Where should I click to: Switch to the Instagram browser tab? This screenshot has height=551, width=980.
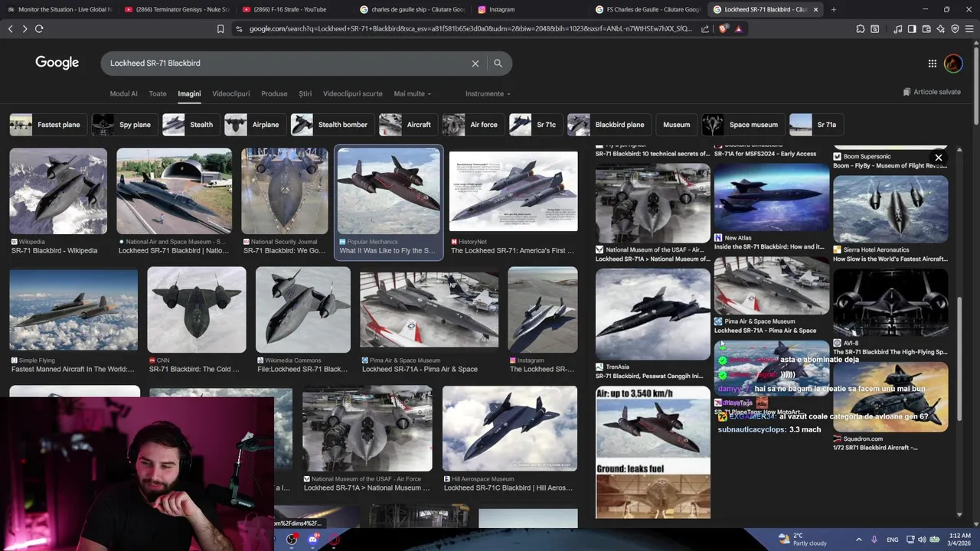point(528,9)
